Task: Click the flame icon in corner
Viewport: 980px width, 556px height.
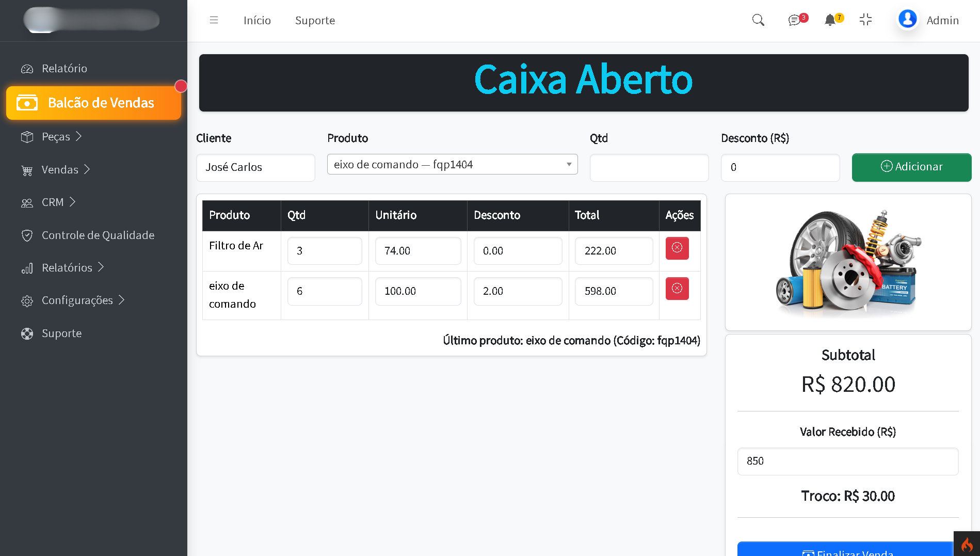Action: pyautogui.click(x=967, y=544)
